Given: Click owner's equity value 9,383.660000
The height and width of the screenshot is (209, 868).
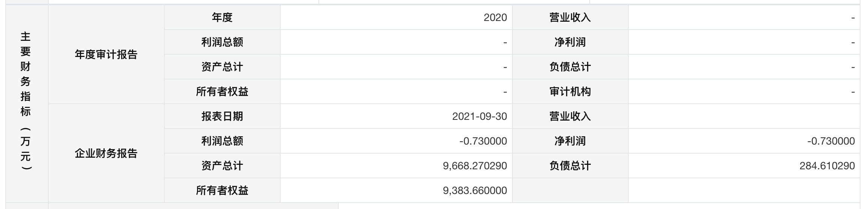Looking at the screenshot, I should click(475, 191).
